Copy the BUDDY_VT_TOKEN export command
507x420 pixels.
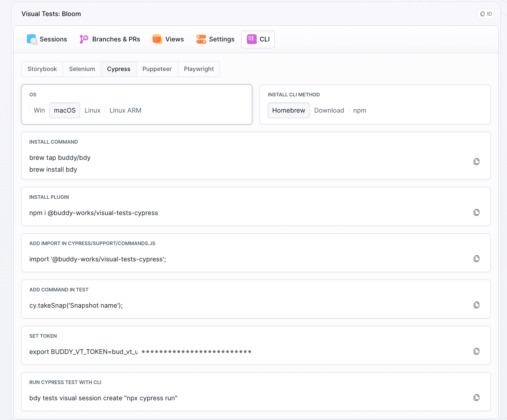476,351
